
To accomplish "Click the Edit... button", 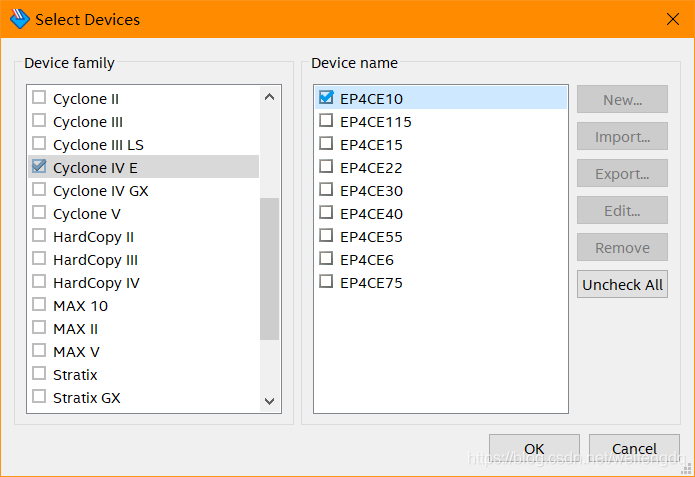I will pos(622,210).
